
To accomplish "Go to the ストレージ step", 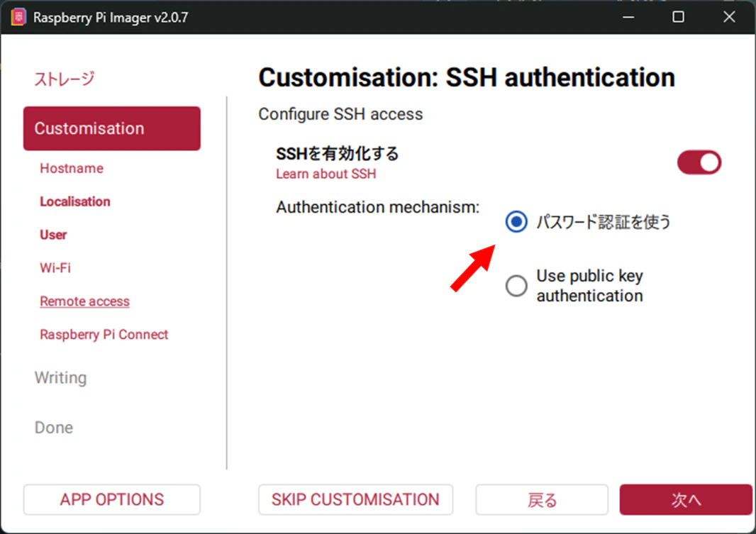I will (x=64, y=79).
